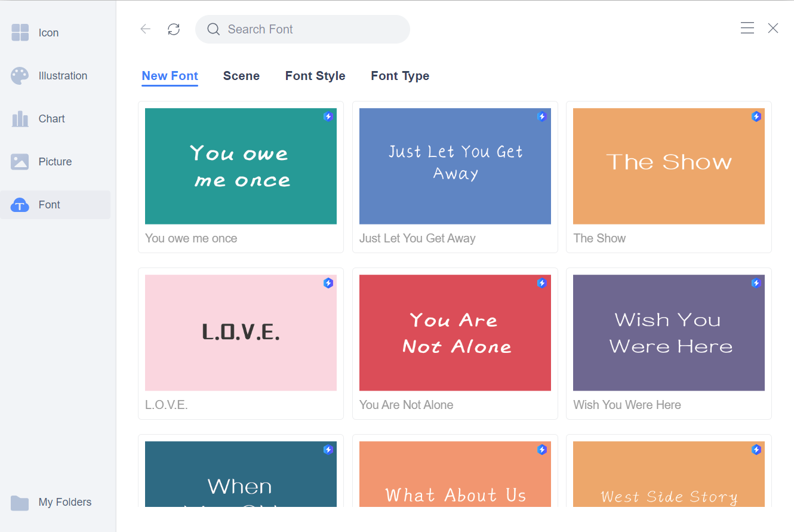794x532 pixels.
Task: Select the You Are Not Alone preview
Action: point(455,333)
